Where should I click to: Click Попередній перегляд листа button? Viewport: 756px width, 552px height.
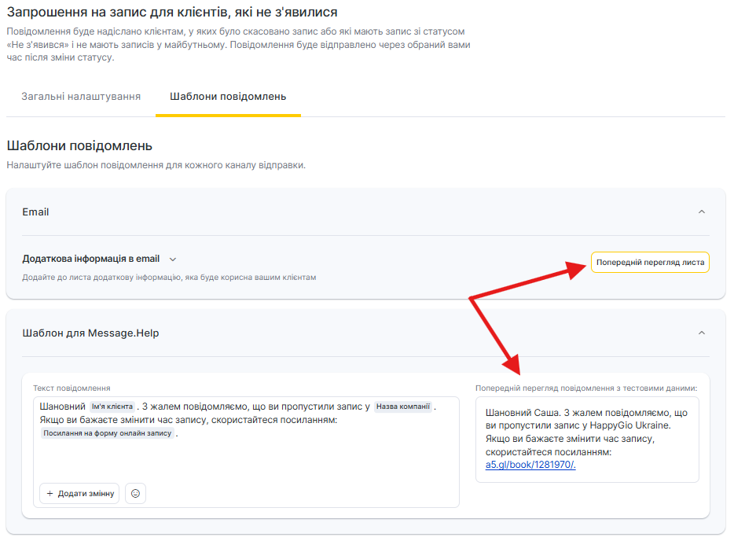(x=650, y=262)
